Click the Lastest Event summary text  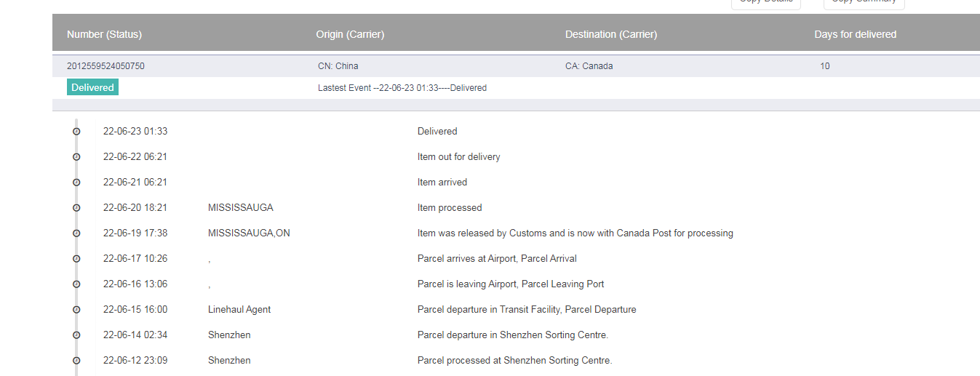402,88
